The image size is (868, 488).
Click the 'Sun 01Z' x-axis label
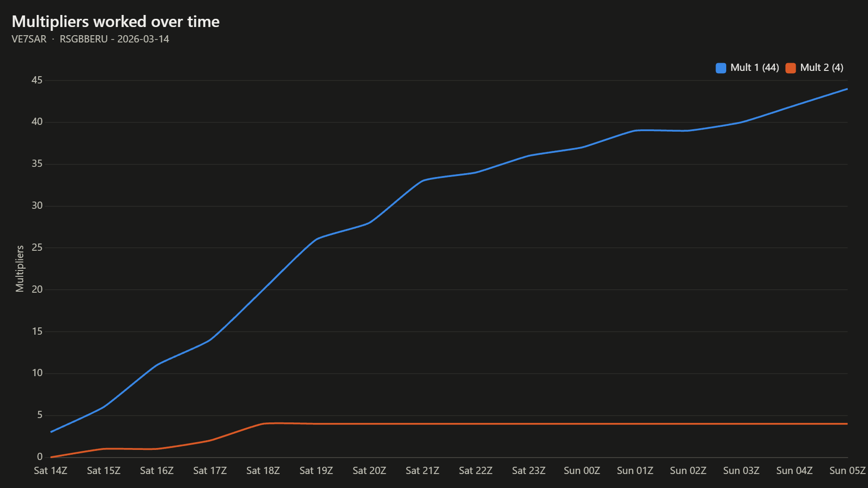click(635, 471)
